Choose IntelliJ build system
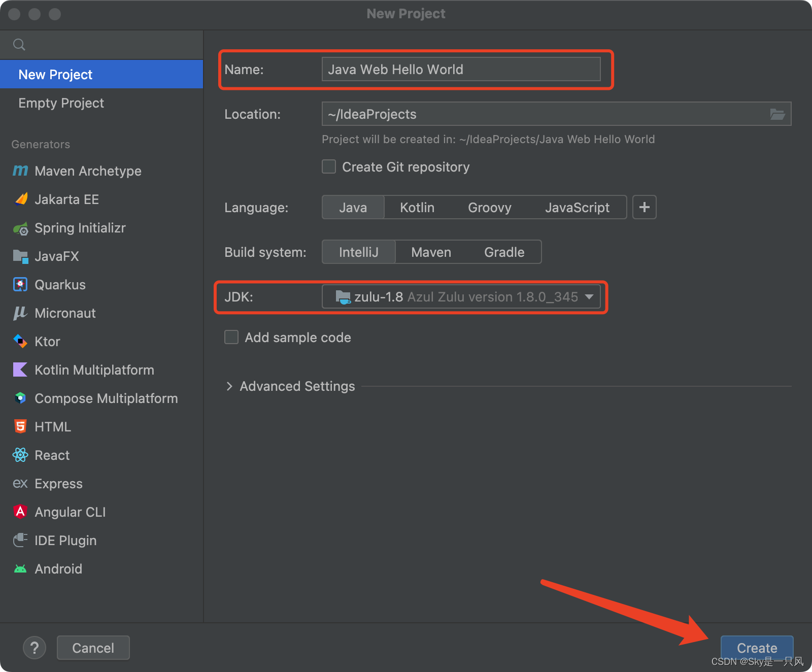The height and width of the screenshot is (672, 812). pyautogui.click(x=359, y=252)
